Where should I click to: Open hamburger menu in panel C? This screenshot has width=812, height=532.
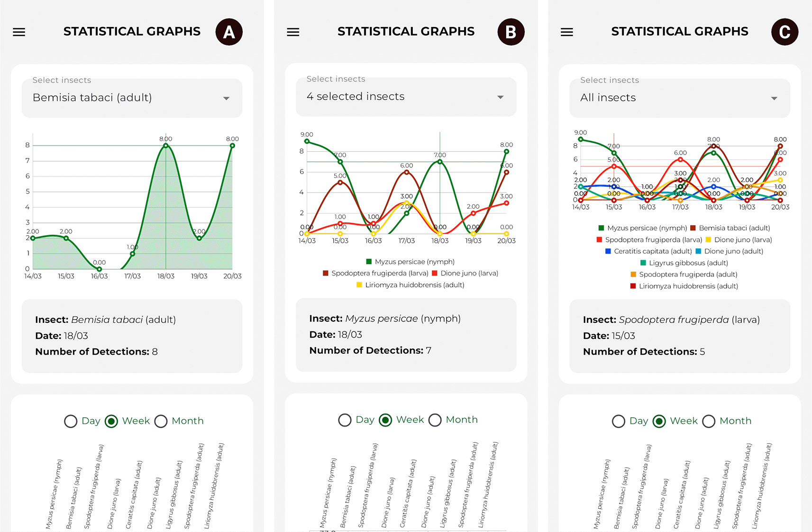[567, 32]
